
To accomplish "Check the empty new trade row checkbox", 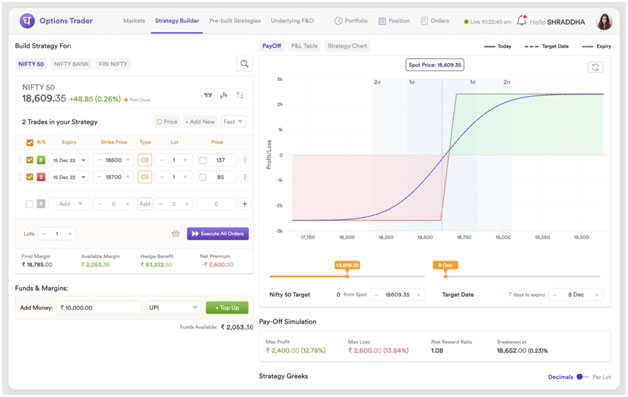I will [x=30, y=204].
